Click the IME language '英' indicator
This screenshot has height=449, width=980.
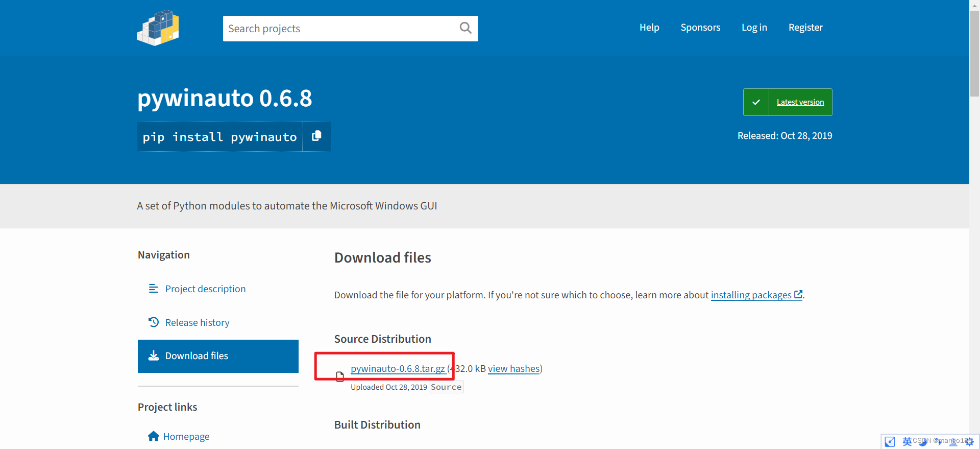(x=906, y=442)
